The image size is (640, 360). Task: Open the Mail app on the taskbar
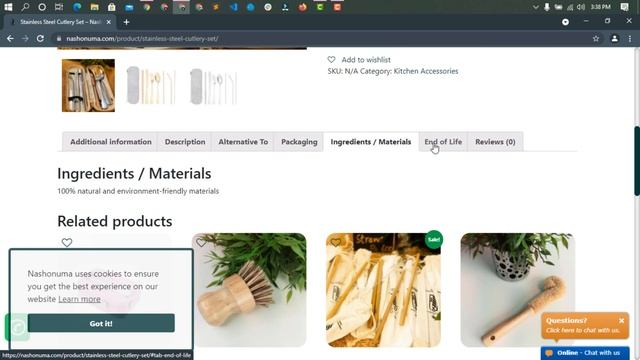tap(129, 7)
